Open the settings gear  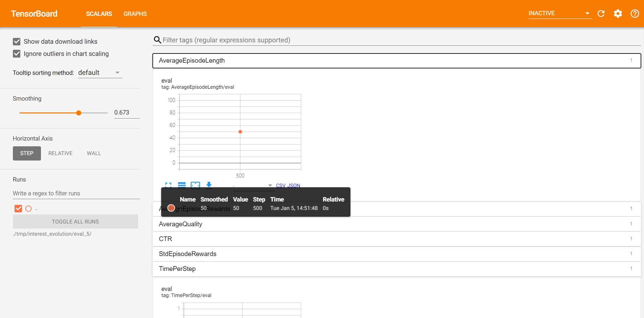pos(618,14)
